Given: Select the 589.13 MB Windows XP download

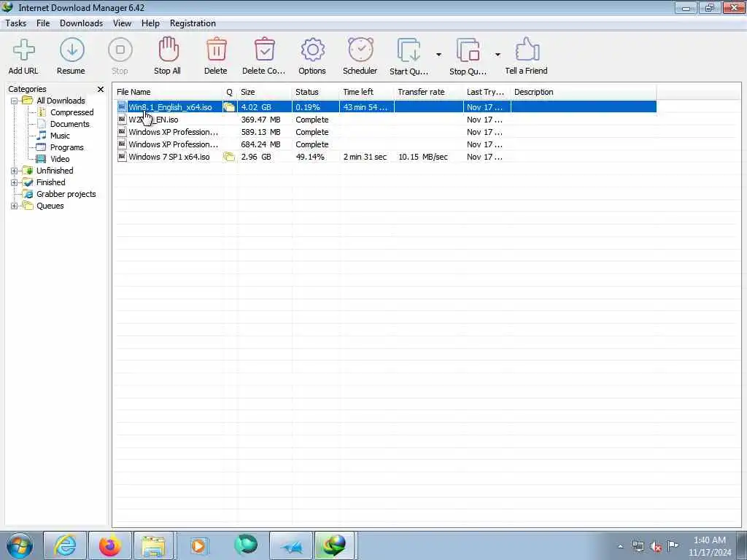Looking at the screenshot, I should click(x=386, y=132).
